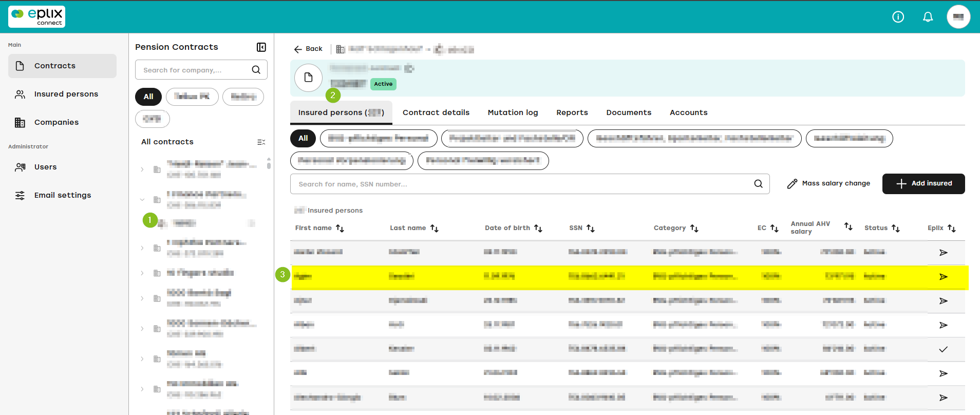Screen dimensions: 980x415
Task: Expand the third company in contracts tree
Action: pyautogui.click(x=142, y=248)
